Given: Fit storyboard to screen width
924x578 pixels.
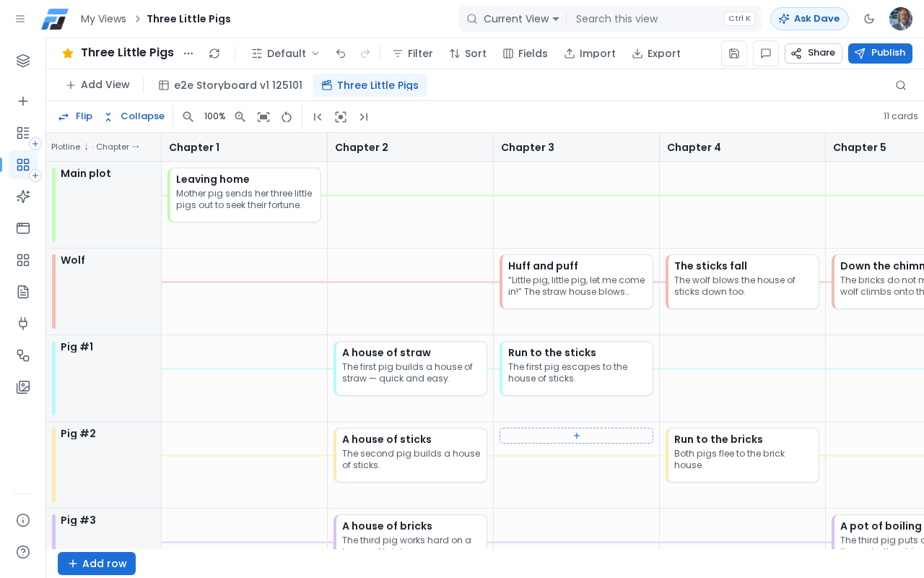Looking at the screenshot, I should pos(263,117).
